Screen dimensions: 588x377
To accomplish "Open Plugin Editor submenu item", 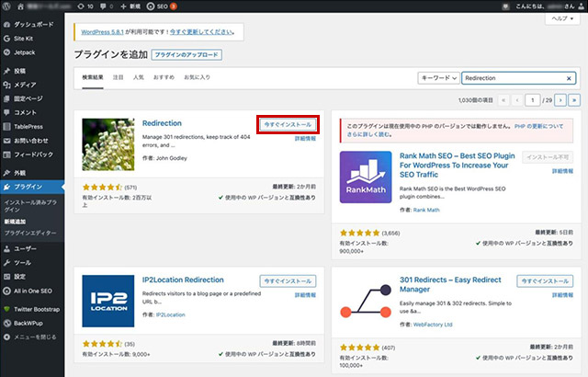I will 30,233.
